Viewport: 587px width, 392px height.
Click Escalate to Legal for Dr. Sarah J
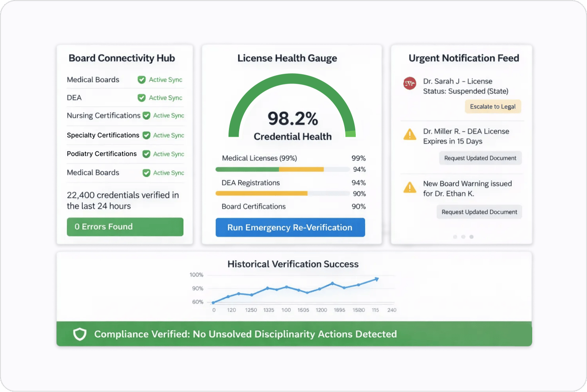(x=493, y=106)
